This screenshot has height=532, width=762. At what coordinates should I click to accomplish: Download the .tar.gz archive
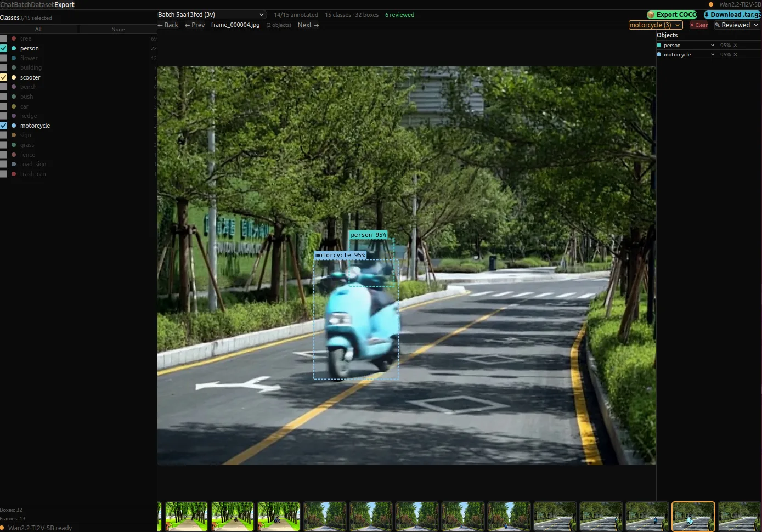pos(733,15)
